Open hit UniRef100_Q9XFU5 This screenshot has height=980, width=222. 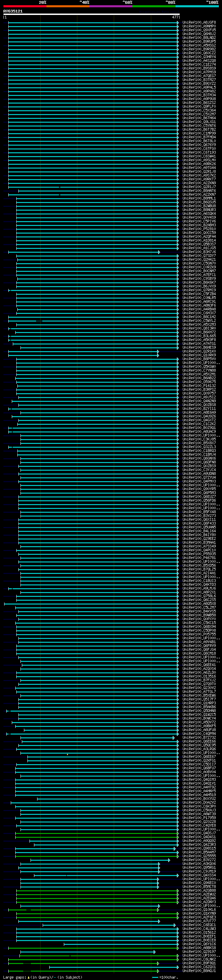pyautogui.click(x=199, y=30)
